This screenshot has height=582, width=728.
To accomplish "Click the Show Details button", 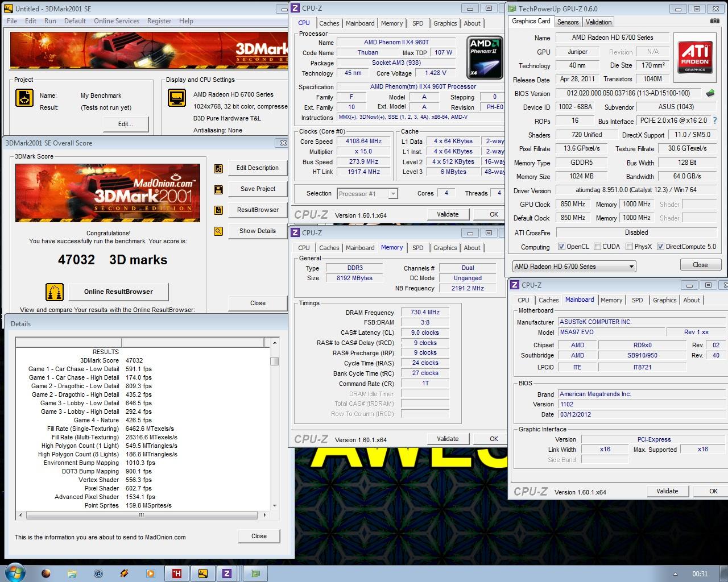I will point(258,231).
